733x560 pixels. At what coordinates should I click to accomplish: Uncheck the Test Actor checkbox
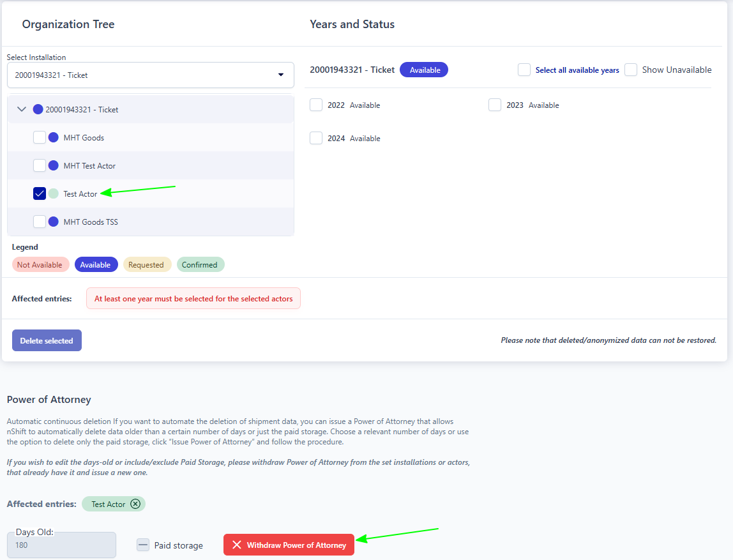[x=40, y=193]
